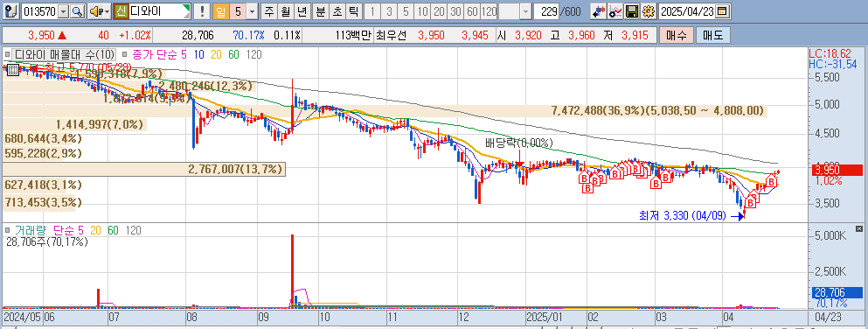Click the green 신 badge before 디와이

click(122, 11)
